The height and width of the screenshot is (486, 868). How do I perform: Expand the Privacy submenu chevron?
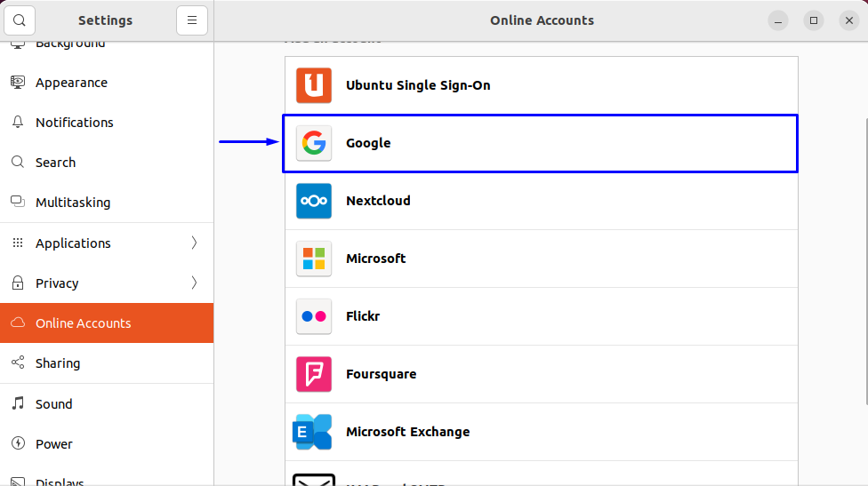tap(194, 283)
